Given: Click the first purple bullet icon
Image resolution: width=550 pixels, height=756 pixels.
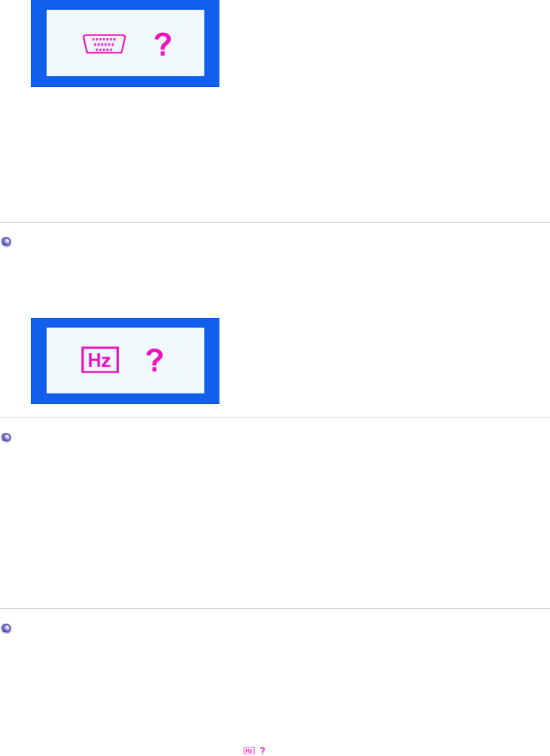Looking at the screenshot, I should pyautogui.click(x=6, y=242).
